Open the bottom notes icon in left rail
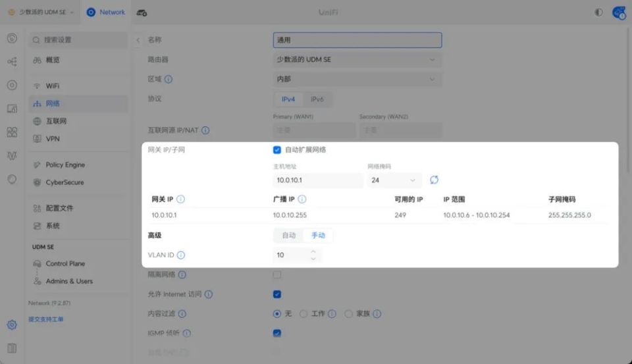632x364 pixels. 12,348
